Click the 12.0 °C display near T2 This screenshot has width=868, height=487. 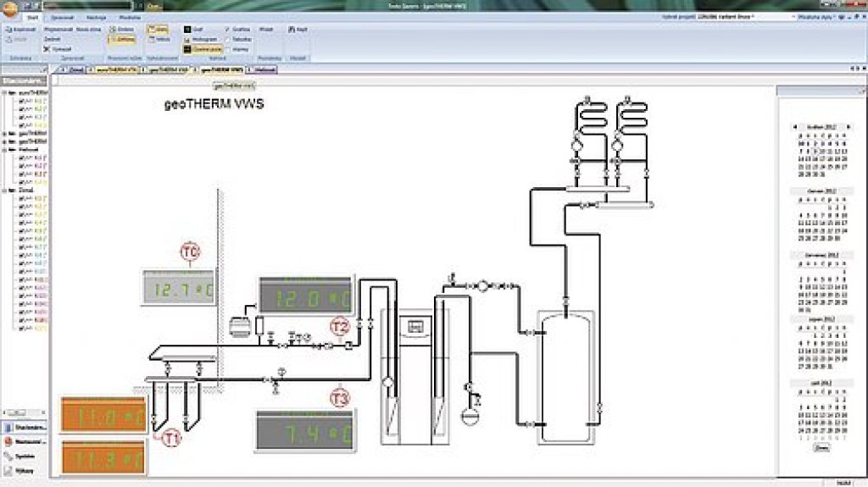coord(305,296)
